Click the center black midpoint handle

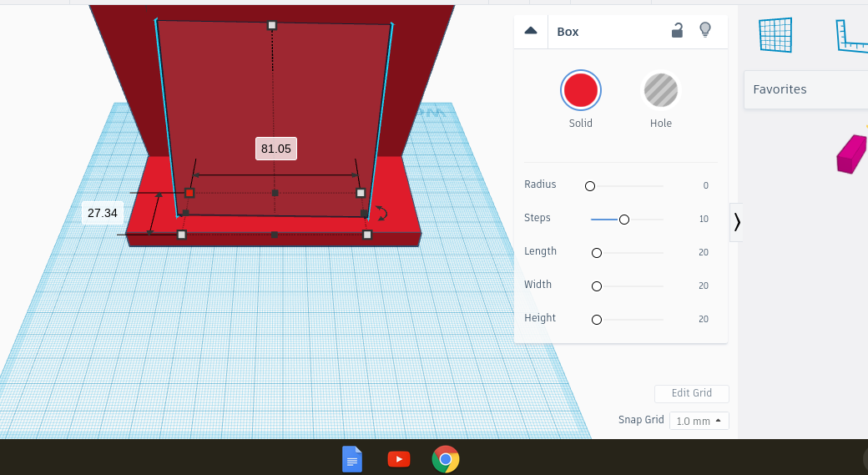click(x=275, y=193)
